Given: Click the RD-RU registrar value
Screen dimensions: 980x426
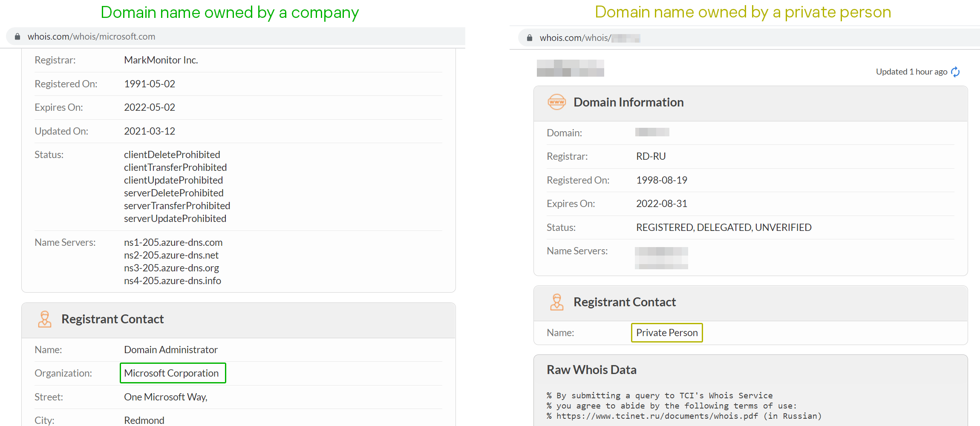Looking at the screenshot, I should click(x=651, y=156).
